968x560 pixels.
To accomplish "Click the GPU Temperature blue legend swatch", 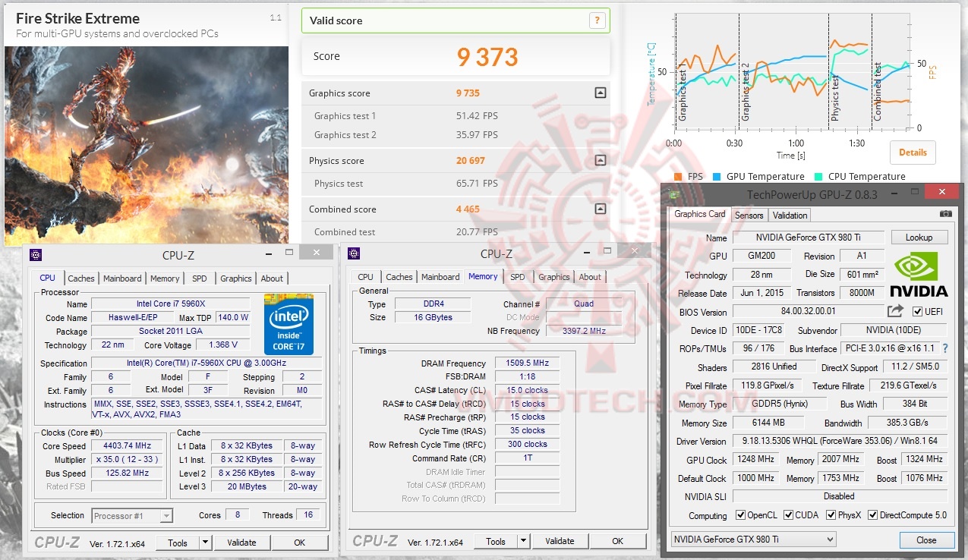I will [x=717, y=177].
